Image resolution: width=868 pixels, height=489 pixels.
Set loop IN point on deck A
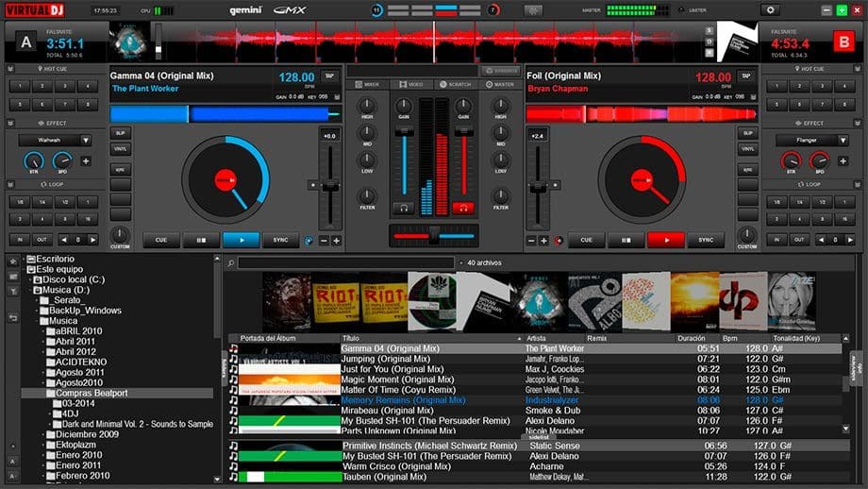click(20, 240)
